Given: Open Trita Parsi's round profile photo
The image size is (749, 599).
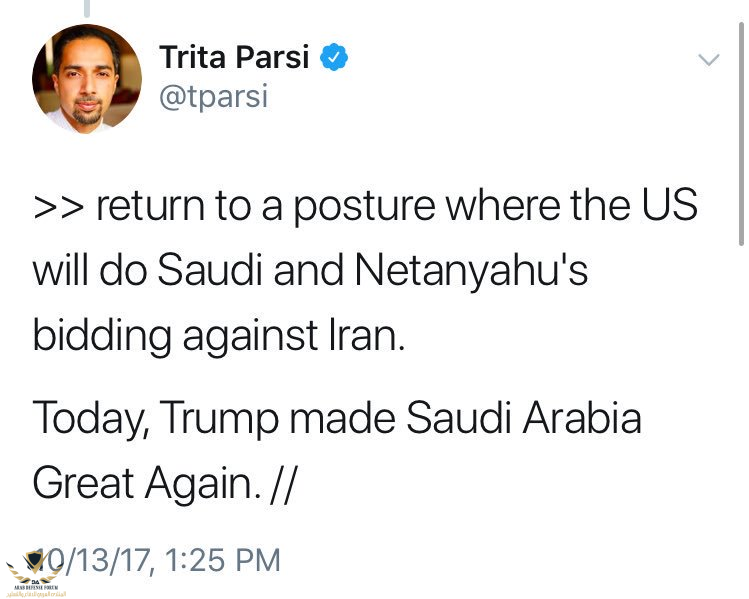Looking at the screenshot, I should [87, 79].
